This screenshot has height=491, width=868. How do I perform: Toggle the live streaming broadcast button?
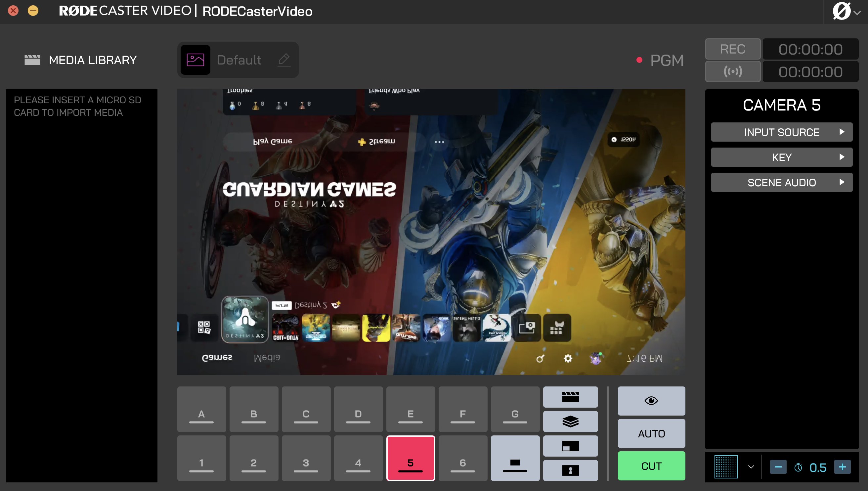tap(732, 71)
